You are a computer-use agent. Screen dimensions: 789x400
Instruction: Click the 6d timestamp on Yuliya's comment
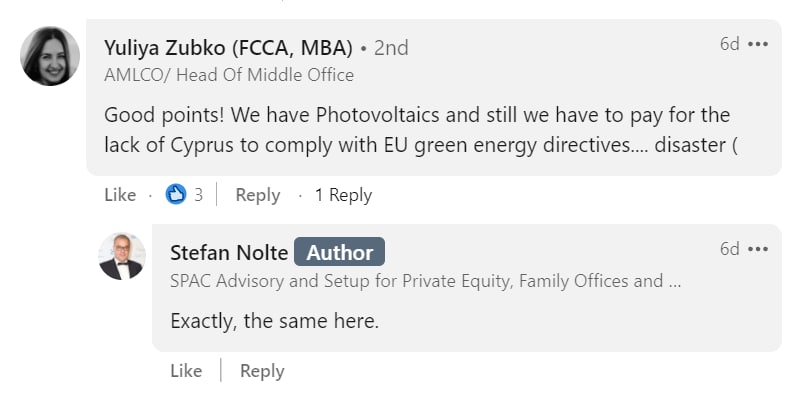point(729,44)
